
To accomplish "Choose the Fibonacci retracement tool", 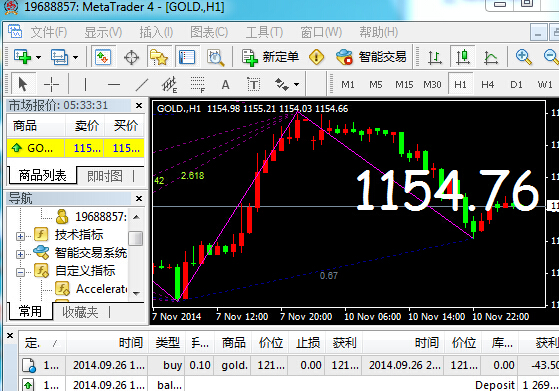I will pos(198,85).
